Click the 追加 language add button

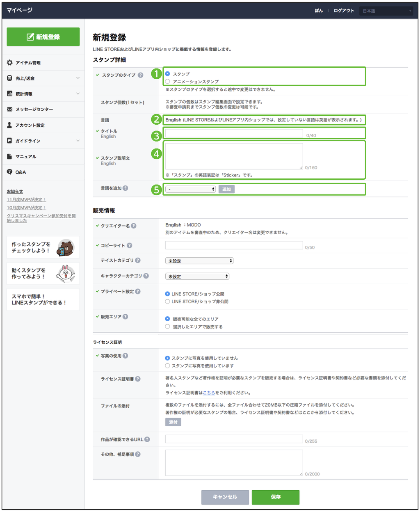pyautogui.click(x=226, y=189)
